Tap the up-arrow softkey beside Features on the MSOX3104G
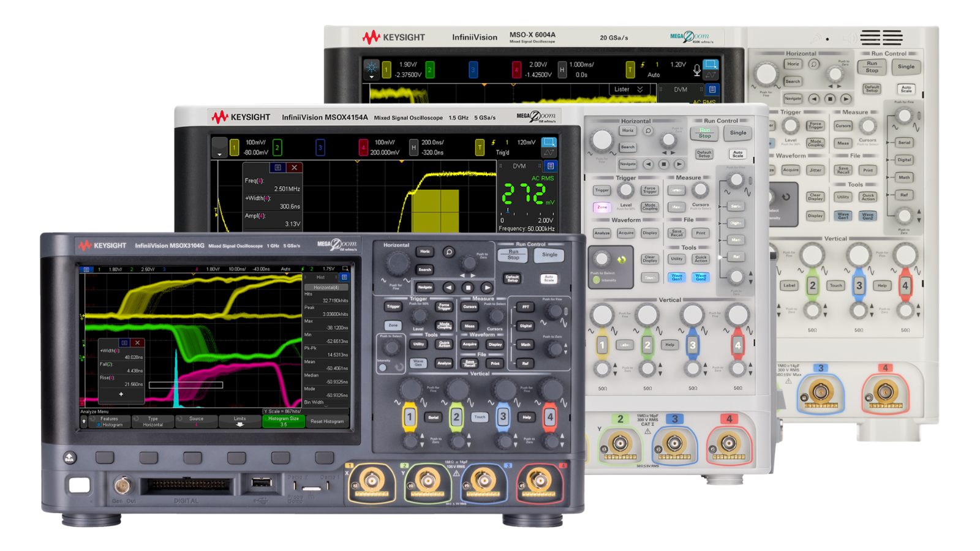Viewport: 980px width, 551px height. click(x=84, y=421)
